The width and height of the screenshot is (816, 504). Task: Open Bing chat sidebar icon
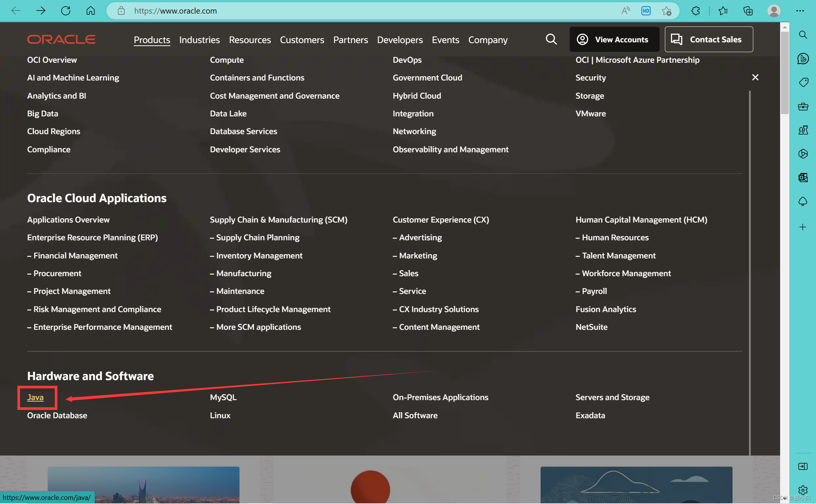[803, 59]
